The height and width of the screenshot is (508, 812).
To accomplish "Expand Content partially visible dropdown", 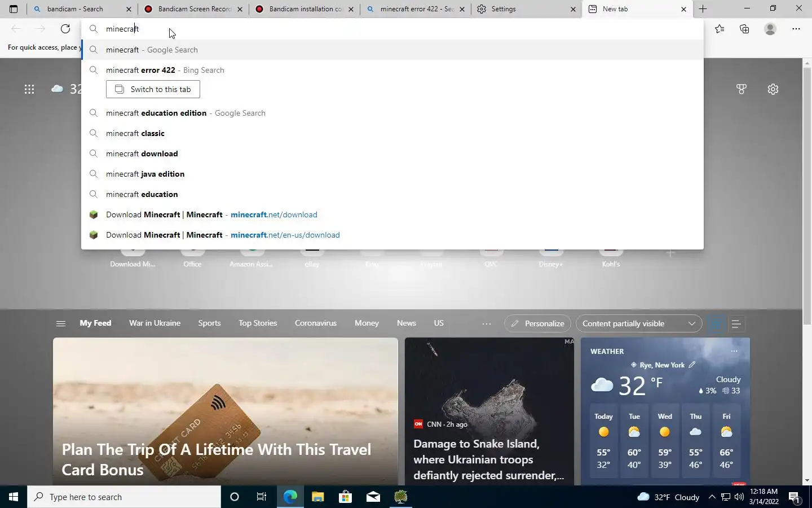I will [x=639, y=323].
